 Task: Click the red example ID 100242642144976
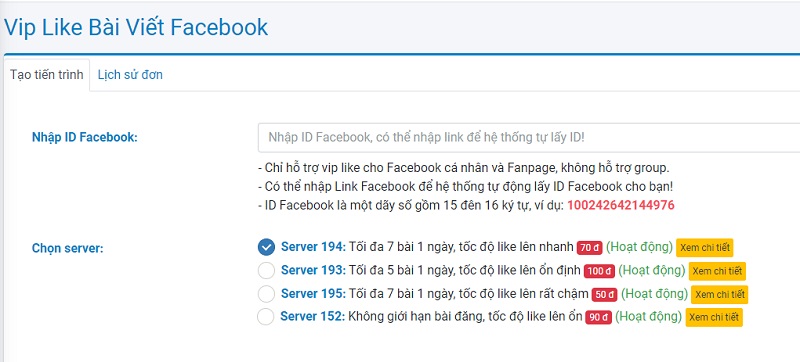[x=621, y=205]
